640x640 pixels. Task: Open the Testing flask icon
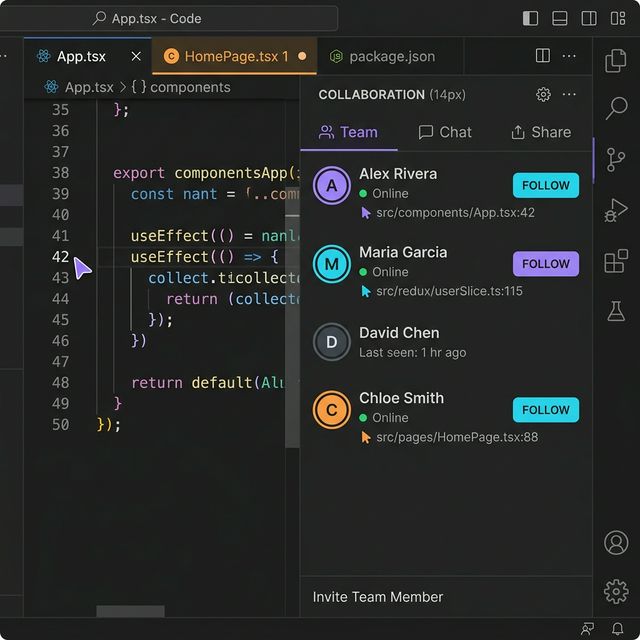tap(616, 311)
